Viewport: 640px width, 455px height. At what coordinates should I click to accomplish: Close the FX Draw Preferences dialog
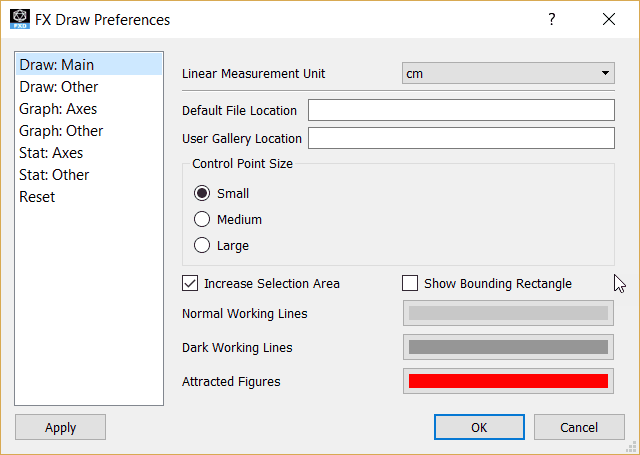[x=609, y=19]
